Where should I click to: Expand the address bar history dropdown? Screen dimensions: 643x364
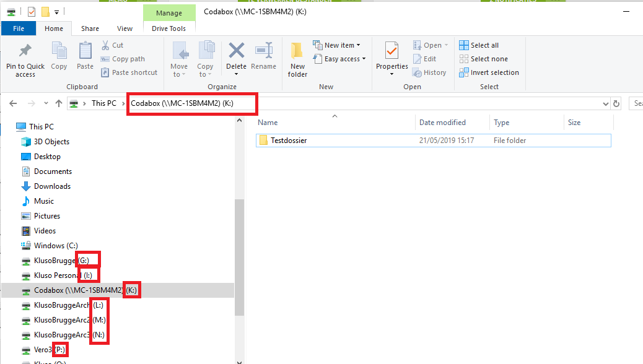coord(606,103)
